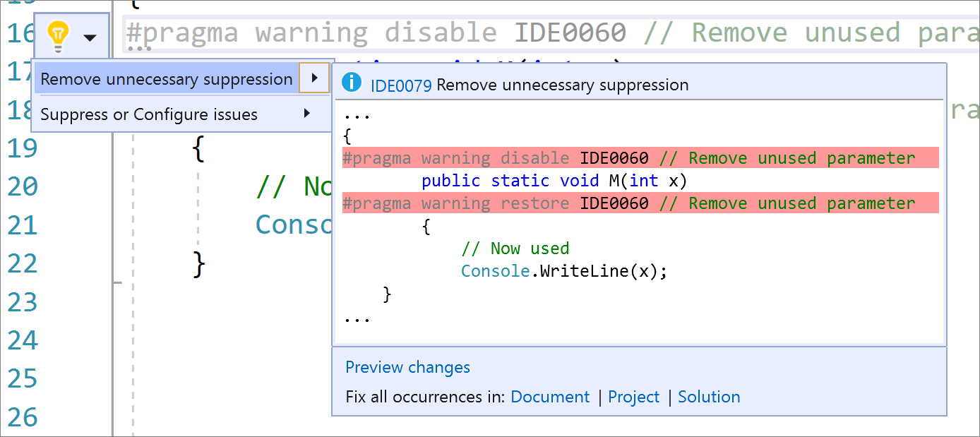Open the dropdown arrow beside the lightbulb
The width and height of the screenshot is (980, 437).
coord(90,37)
